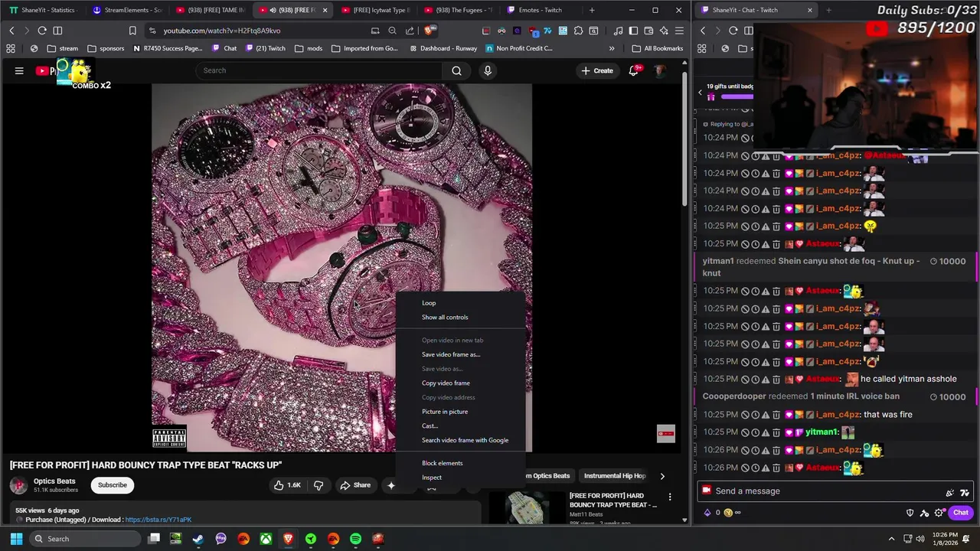Open the main browser menu icon in the YouTube window
This screenshot has height=551, width=980.
click(679, 31)
